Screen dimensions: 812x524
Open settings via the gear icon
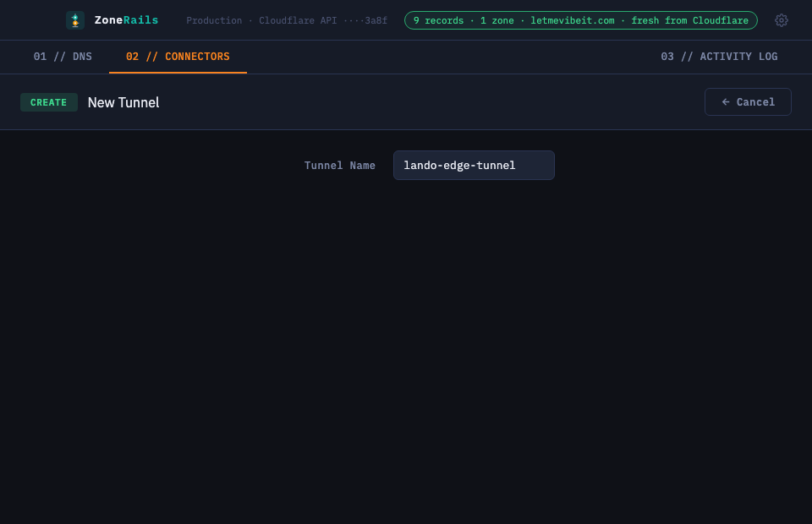coord(781,20)
